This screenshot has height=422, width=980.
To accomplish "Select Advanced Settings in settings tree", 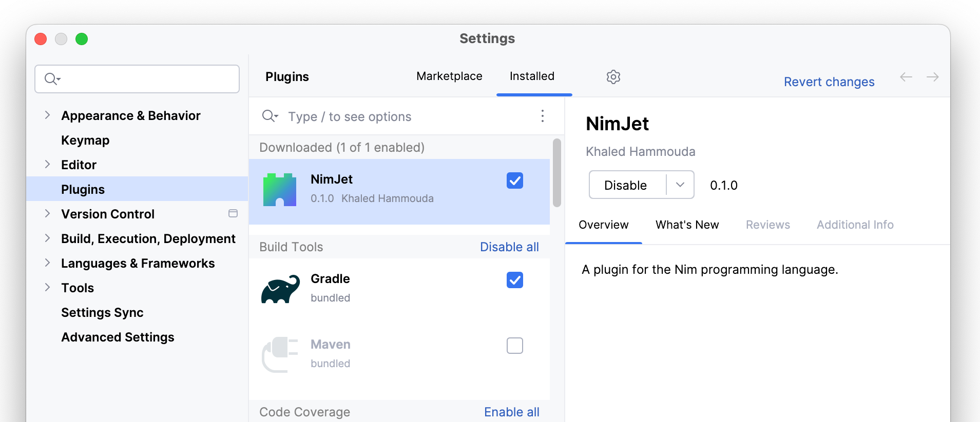I will pos(118,337).
